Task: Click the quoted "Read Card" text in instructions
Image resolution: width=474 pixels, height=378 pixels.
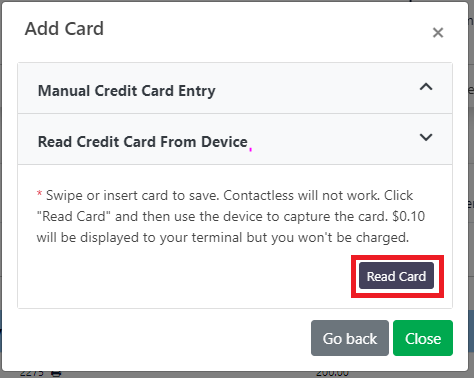Action: 73,216
